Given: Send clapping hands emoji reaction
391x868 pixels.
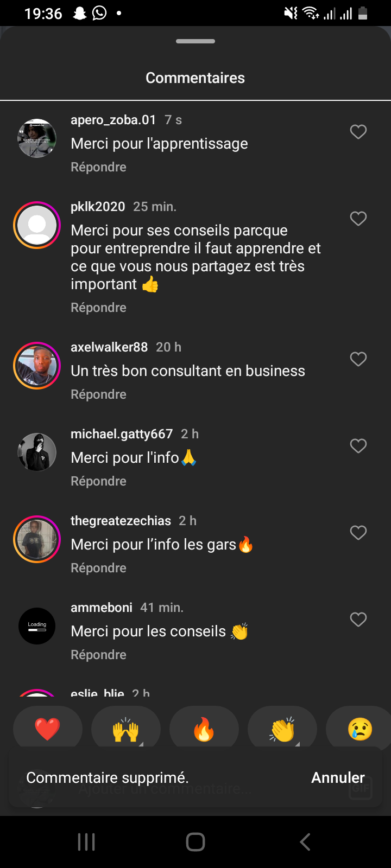Looking at the screenshot, I should click(282, 729).
